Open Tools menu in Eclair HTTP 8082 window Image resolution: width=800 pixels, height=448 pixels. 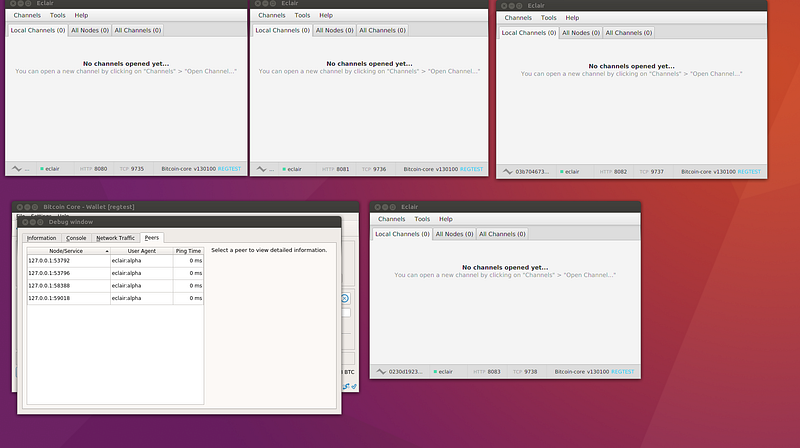point(548,18)
